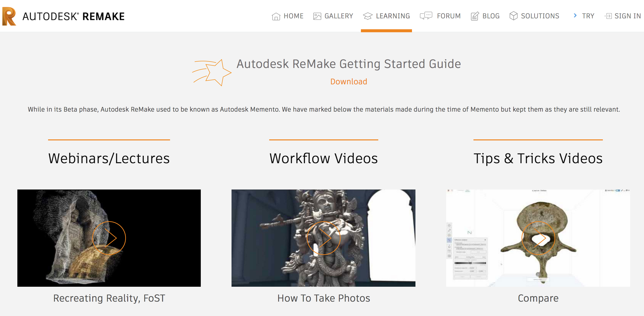Click the shooting star guide icon
The height and width of the screenshot is (316, 644).
click(x=212, y=73)
